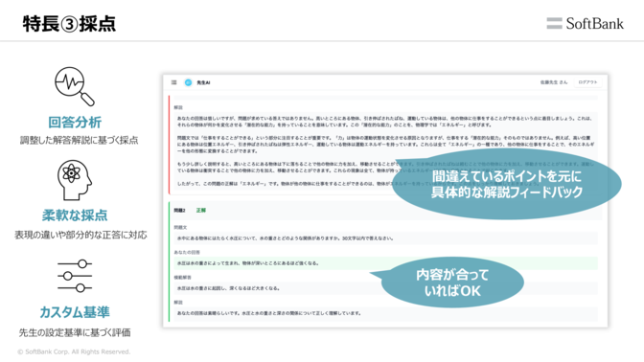
Task: Select the 佐藤先生 さん user name
Action: [553, 82]
